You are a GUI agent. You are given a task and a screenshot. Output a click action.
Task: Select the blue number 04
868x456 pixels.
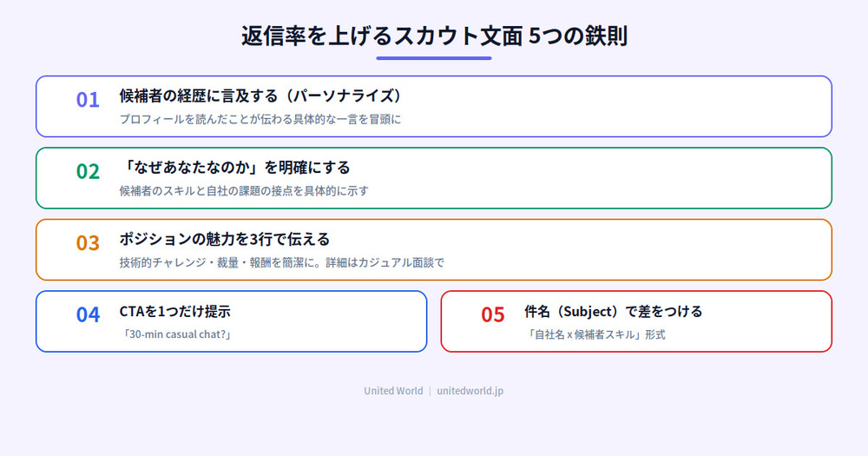click(88, 314)
